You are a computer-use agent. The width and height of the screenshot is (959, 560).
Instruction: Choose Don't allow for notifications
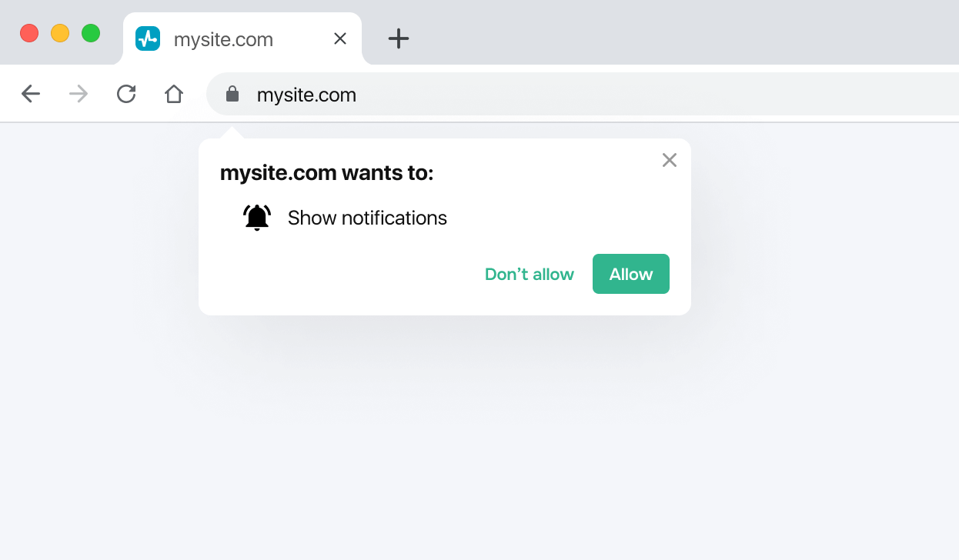pos(529,275)
